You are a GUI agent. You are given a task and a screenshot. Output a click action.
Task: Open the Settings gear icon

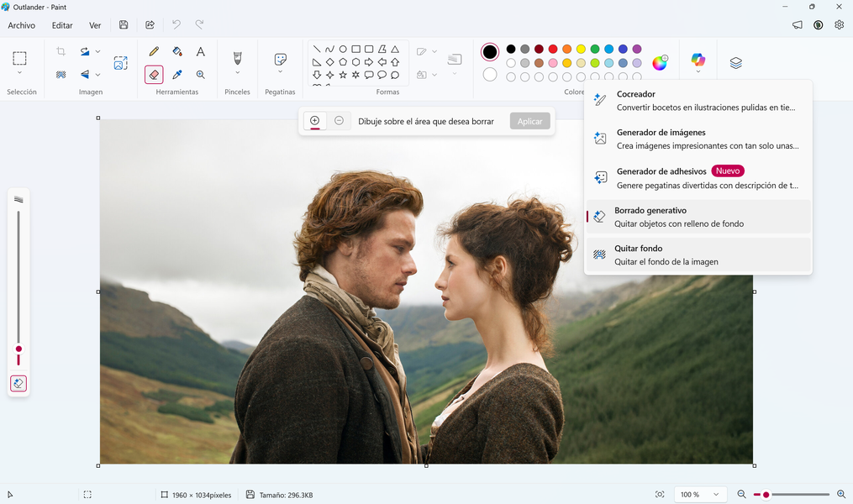click(x=839, y=25)
